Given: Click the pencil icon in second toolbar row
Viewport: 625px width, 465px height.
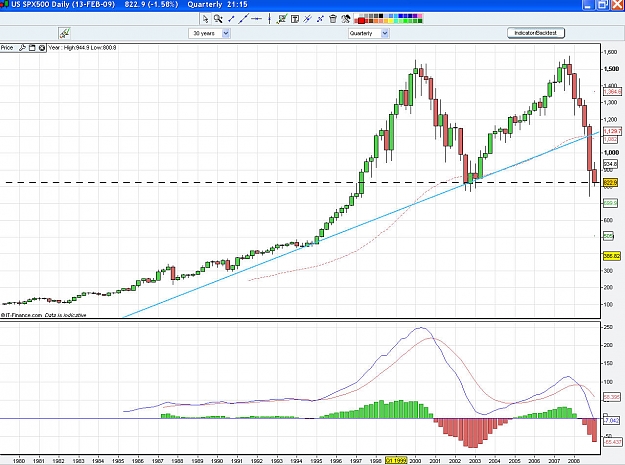Looking at the screenshot, I should 64,33.
